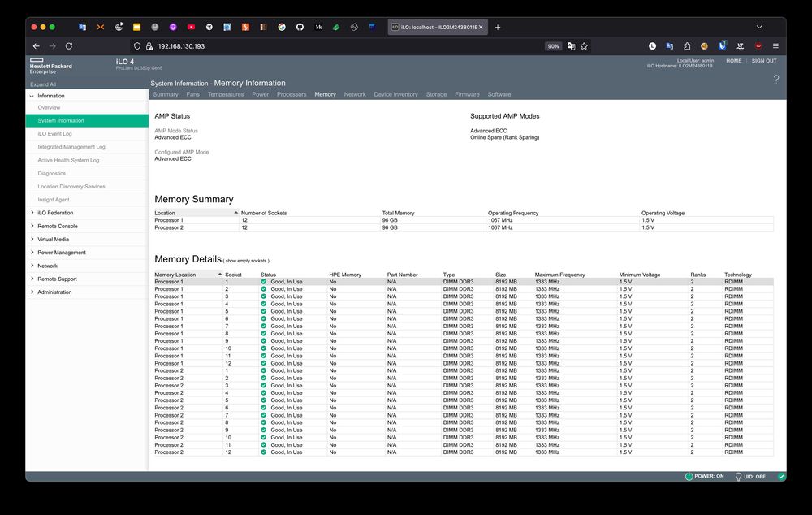Viewport: 812px width, 515px height.
Task: Select iLO Event Log in sidebar
Action: point(54,134)
